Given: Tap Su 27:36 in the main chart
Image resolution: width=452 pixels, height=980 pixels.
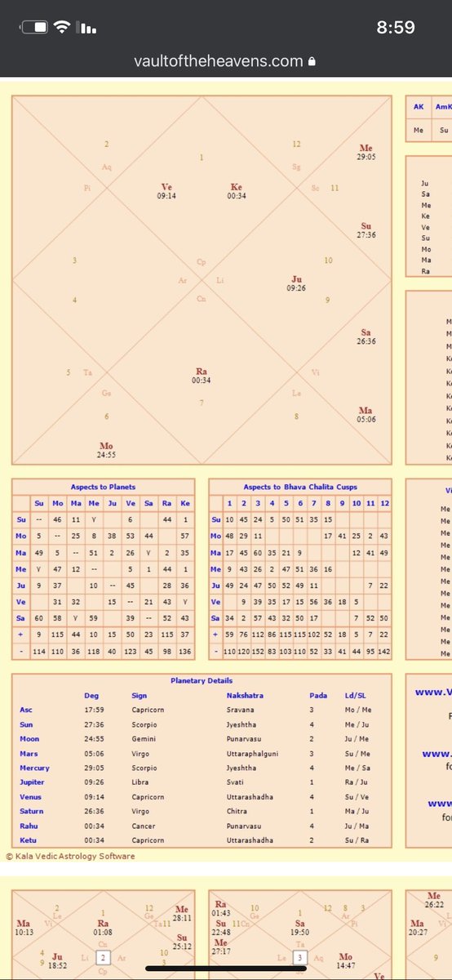Looking at the screenshot, I should (x=367, y=229).
